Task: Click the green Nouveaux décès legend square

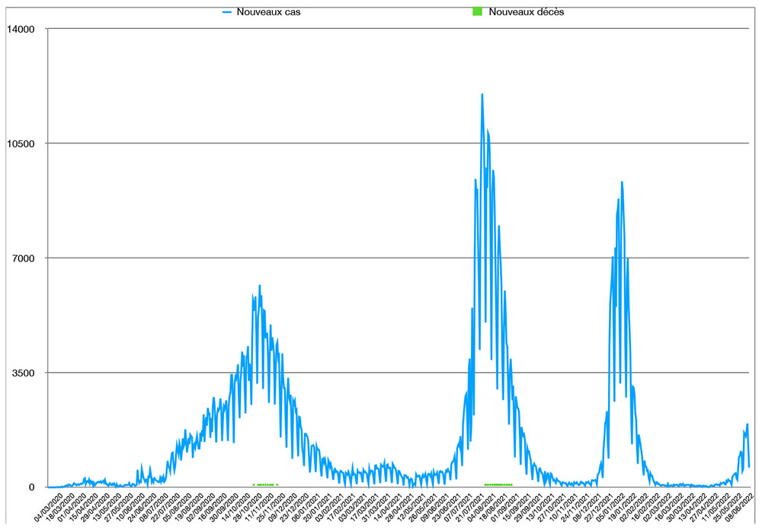Action: pos(478,12)
